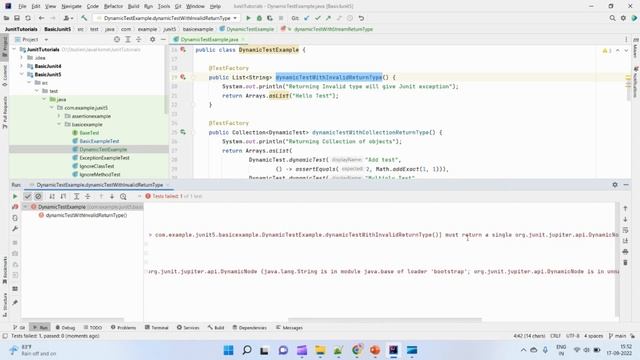
Task: Open Chrome from the Windows taskbar
Action: tap(357, 350)
